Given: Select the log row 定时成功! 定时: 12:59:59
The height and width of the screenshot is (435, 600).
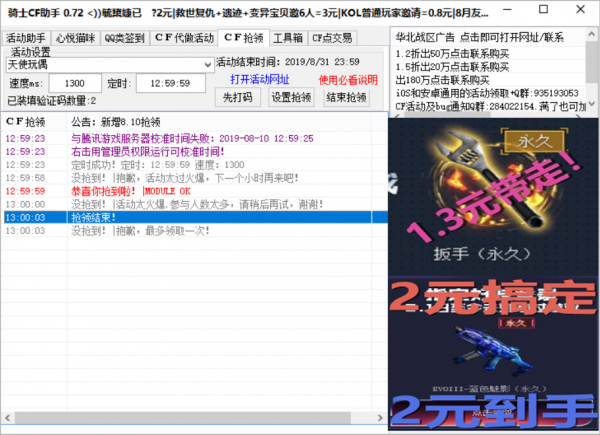Looking at the screenshot, I should pyautogui.click(x=194, y=165).
